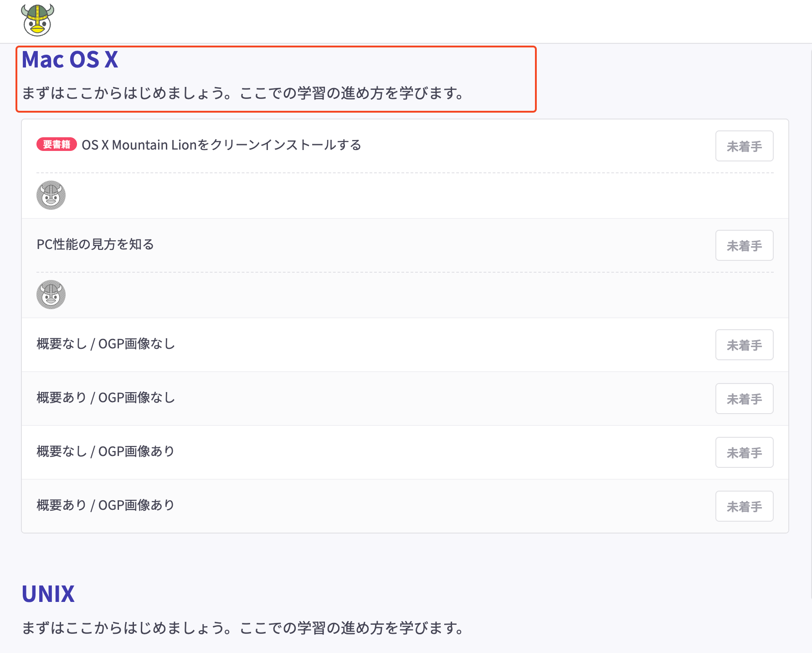Image resolution: width=812 pixels, height=653 pixels.
Task: Click 未着手 status for PC性能の見方を知る
Action: pos(745,245)
